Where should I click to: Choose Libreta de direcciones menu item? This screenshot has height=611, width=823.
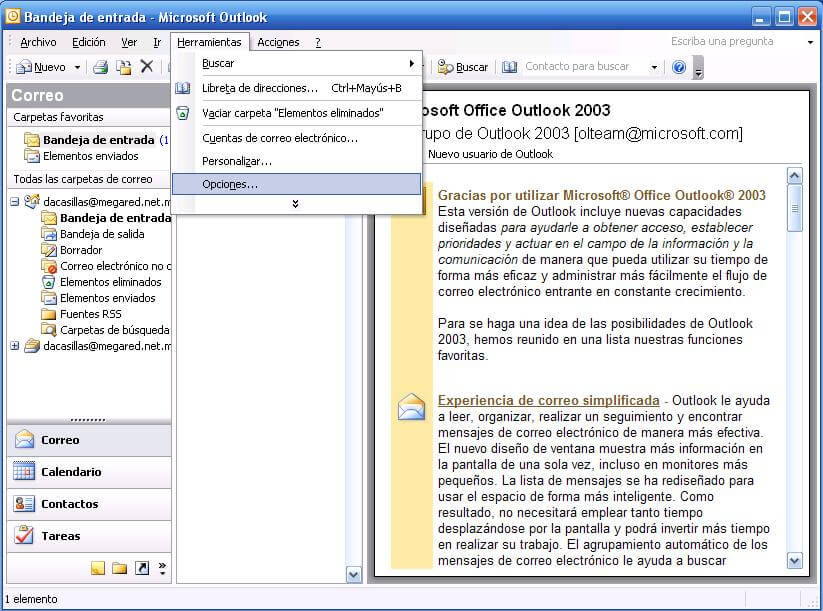tap(297, 88)
